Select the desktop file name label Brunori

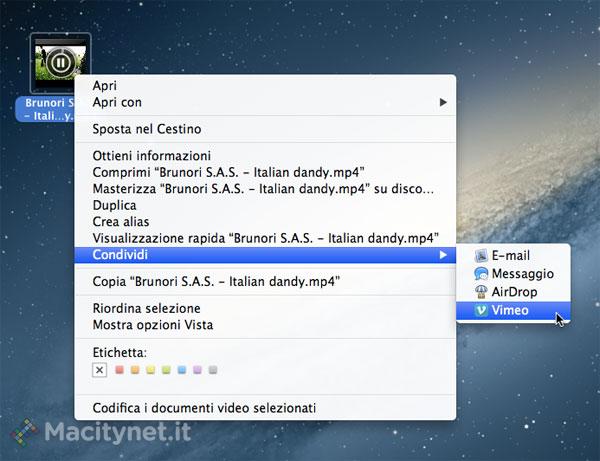[45, 109]
